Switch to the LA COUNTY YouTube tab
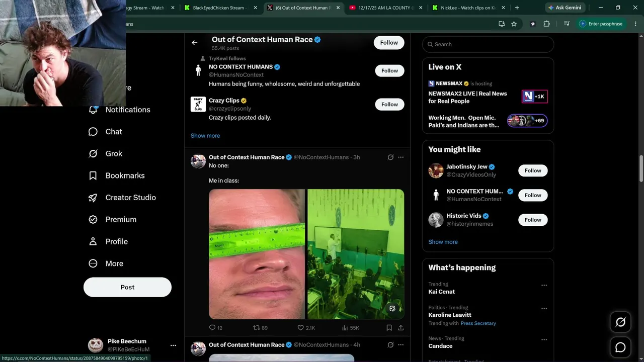The image size is (644, 362). coord(385,8)
